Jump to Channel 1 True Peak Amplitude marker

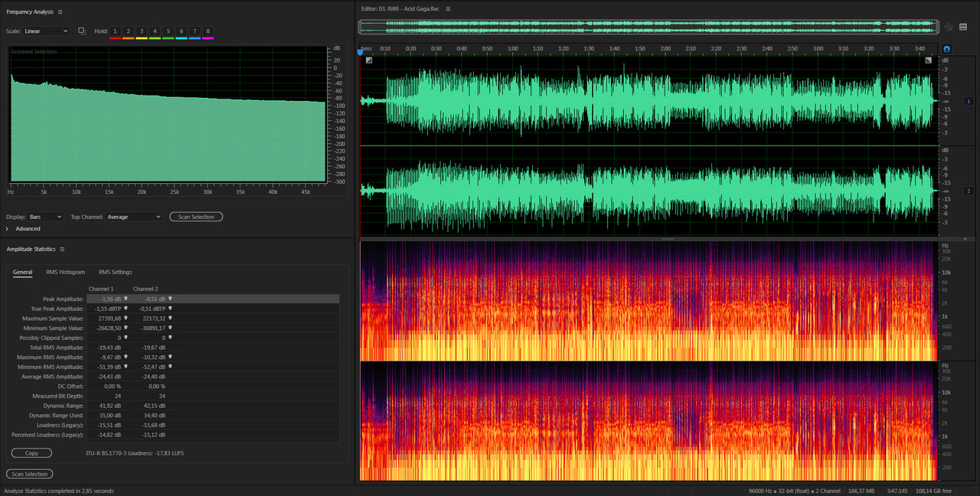[126, 308]
